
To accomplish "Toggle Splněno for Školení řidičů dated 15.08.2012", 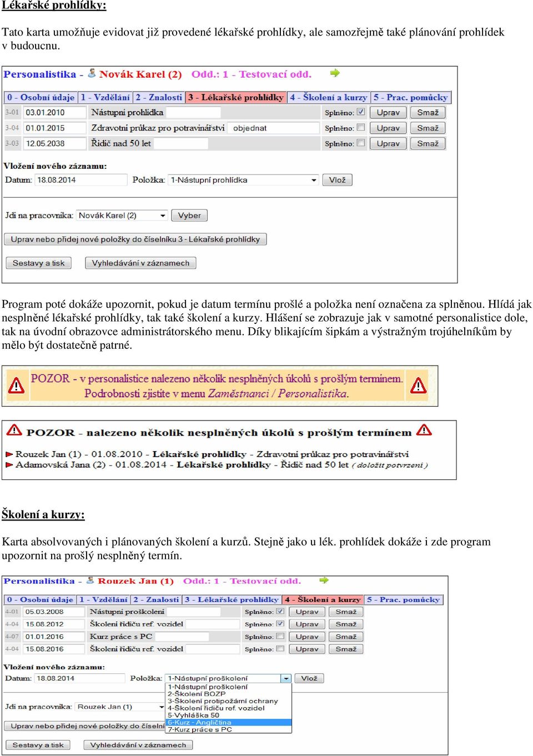I will [280, 623].
